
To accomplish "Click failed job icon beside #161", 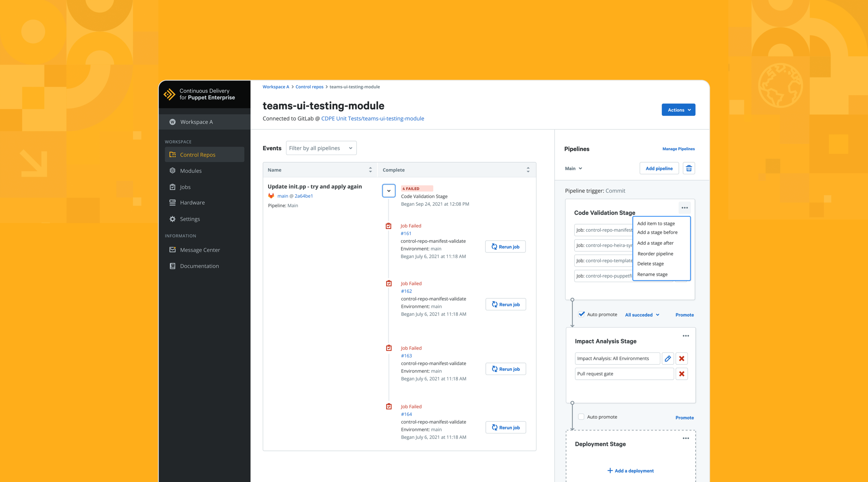I will point(389,226).
